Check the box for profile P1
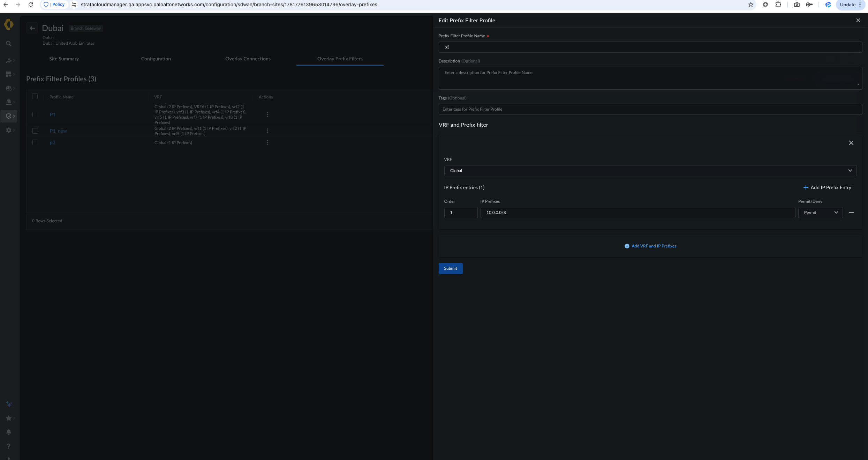Viewport: 868px width, 460px height. click(35, 114)
